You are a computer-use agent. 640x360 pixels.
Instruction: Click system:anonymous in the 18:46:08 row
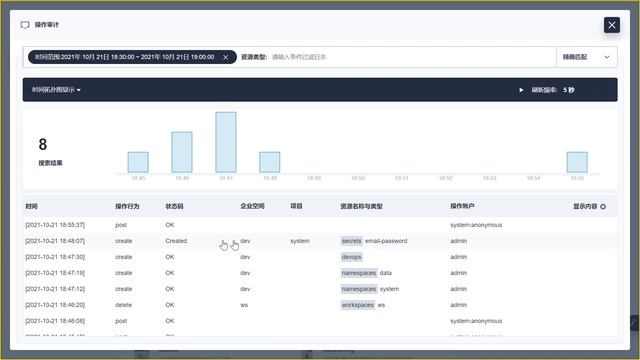coord(476,321)
